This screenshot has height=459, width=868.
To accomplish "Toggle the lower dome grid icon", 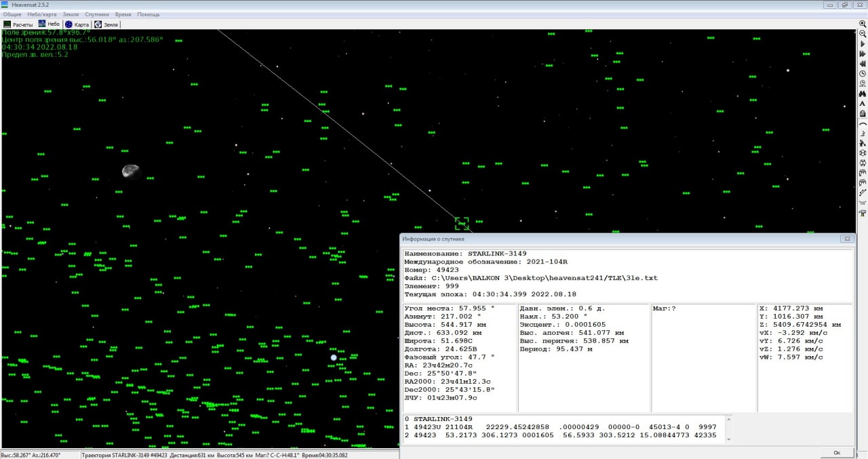I will pyautogui.click(x=863, y=183).
